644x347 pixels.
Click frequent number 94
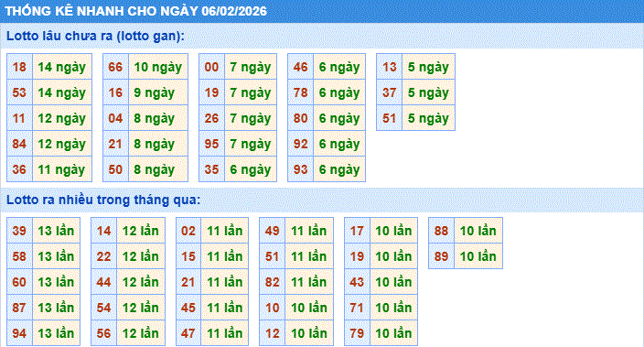click(19, 332)
